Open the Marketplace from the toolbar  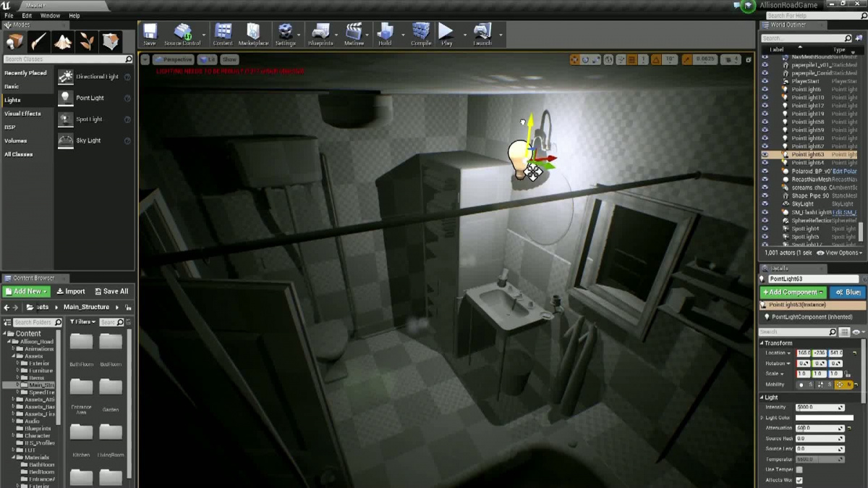[253, 34]
